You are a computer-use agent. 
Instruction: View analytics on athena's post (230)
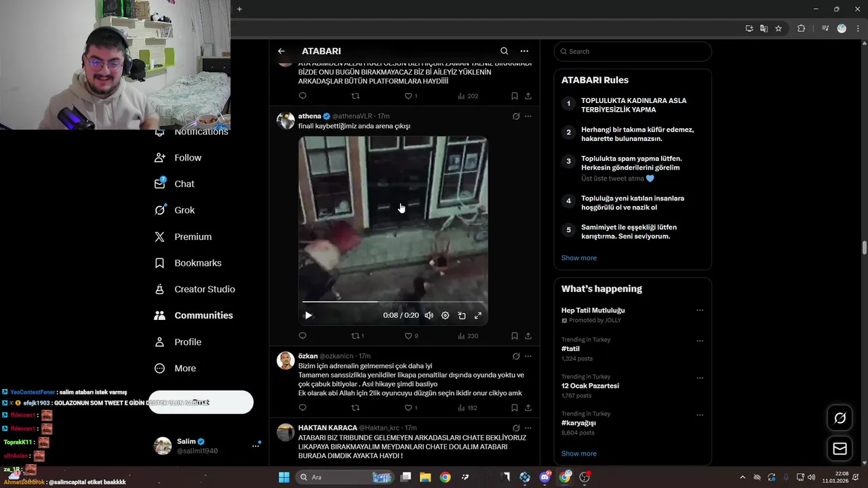point(468,335)
